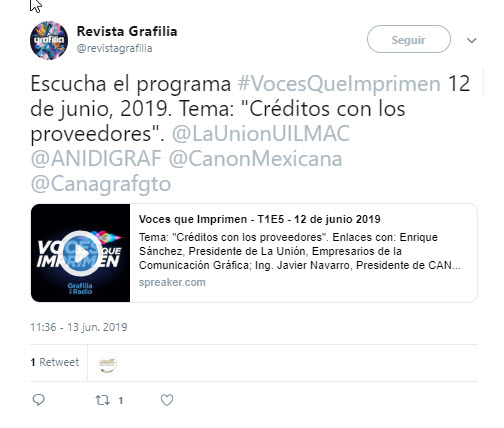Click the card title Voces que Imprimen T1E5

tap(259, 219)
